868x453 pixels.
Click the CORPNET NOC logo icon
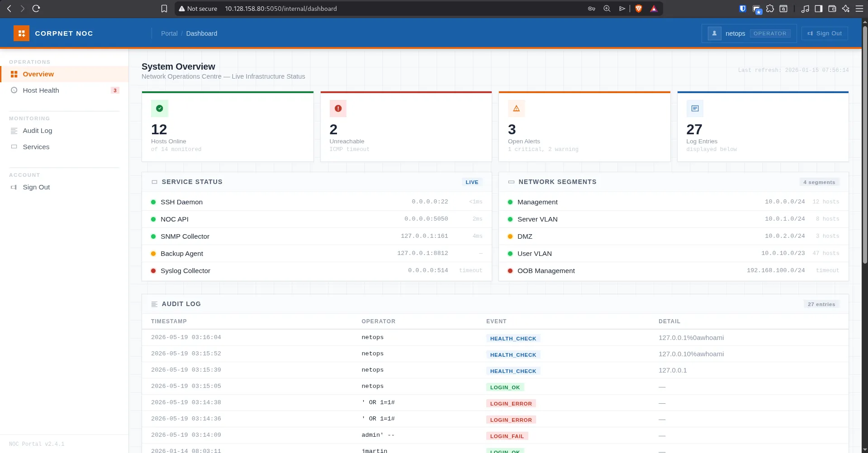21,33
